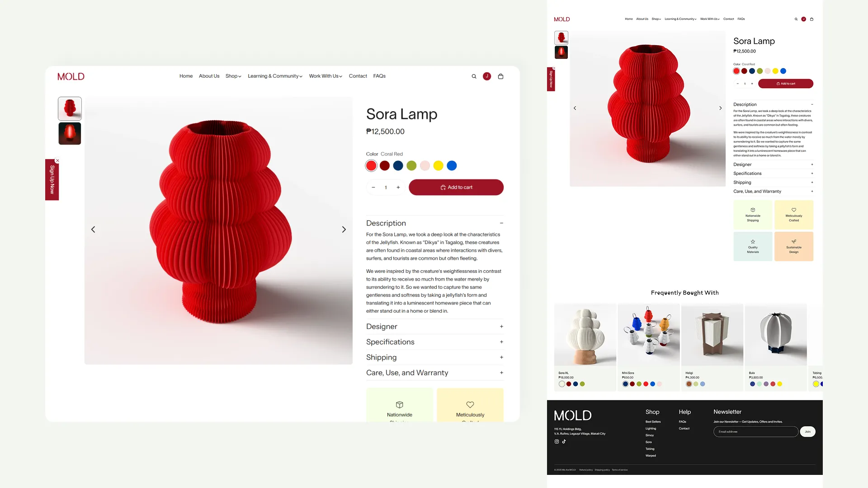Increase quantity with the plus stepper
The image size is (868, 488).
coord(398,188)
